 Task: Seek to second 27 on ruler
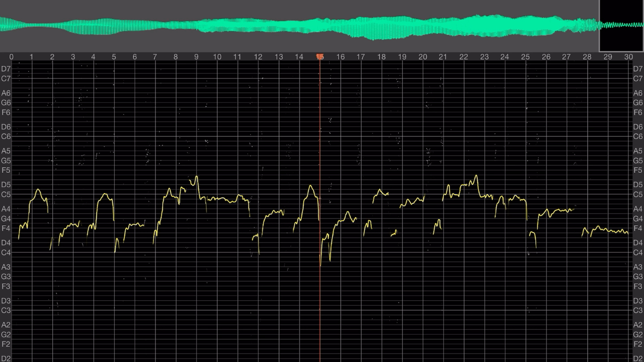pyautogui.click(x=567, y=57)
